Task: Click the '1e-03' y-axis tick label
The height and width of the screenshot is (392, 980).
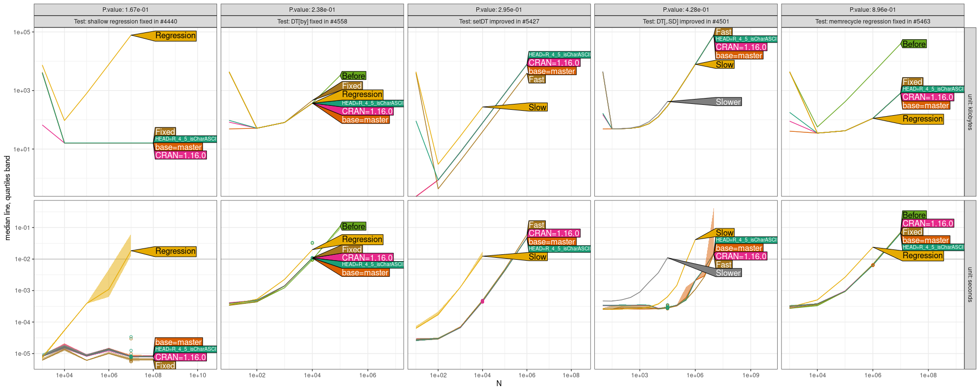Action: 23,291
